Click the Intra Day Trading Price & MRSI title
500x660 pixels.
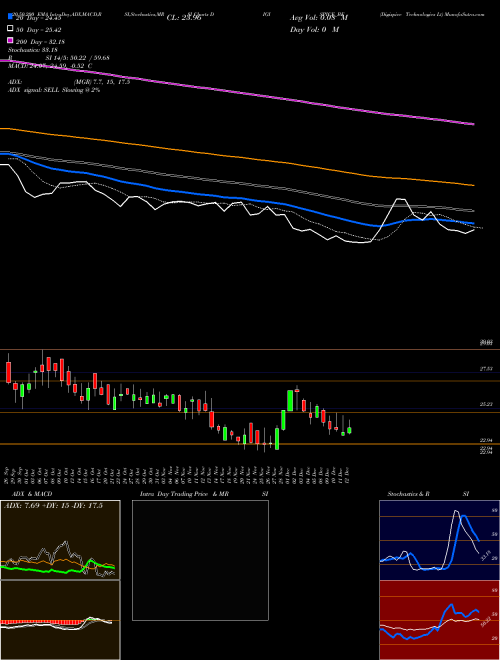205,494
